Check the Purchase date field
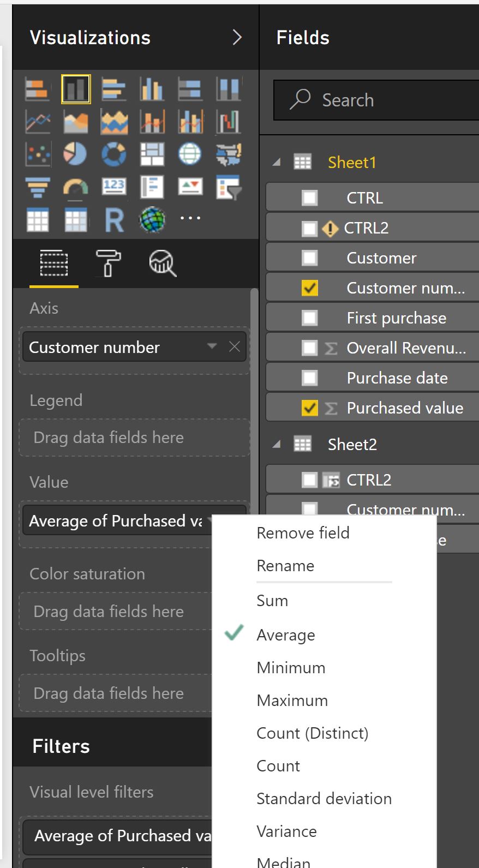Screen dimensions: 479x868 pos(310,378)
